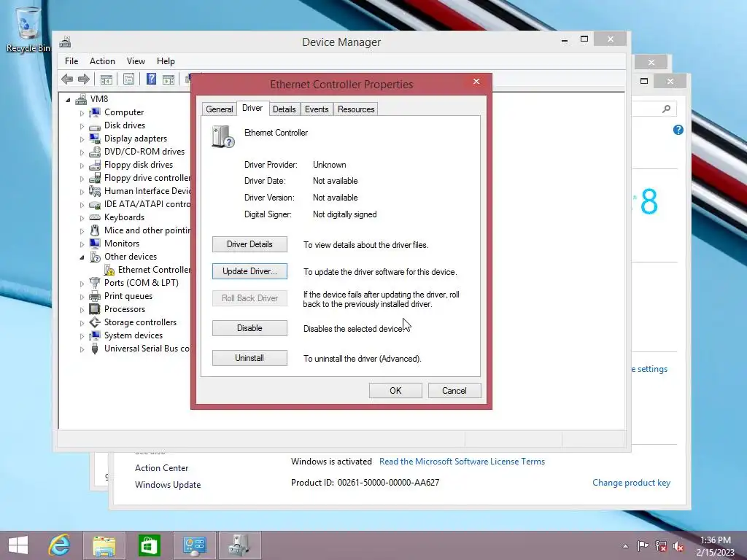747x560 pixels.
Task: Switch to the Resources tab
Action: click(x=356, y=109)
